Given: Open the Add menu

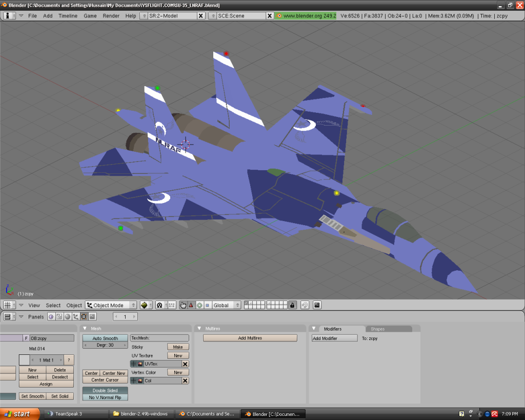Looking at the screenshot, I should pos(48,16).
